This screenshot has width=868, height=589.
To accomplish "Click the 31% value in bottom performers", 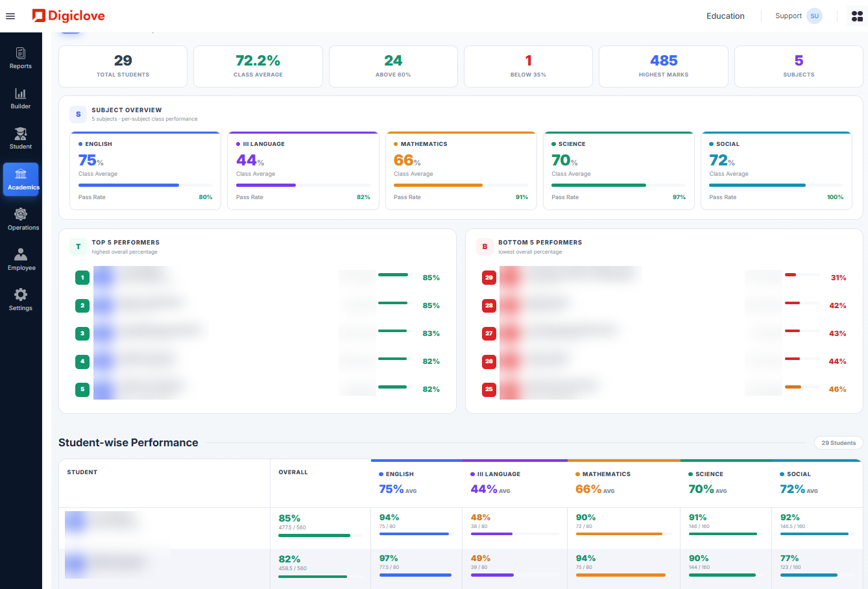I will point(838,278).
